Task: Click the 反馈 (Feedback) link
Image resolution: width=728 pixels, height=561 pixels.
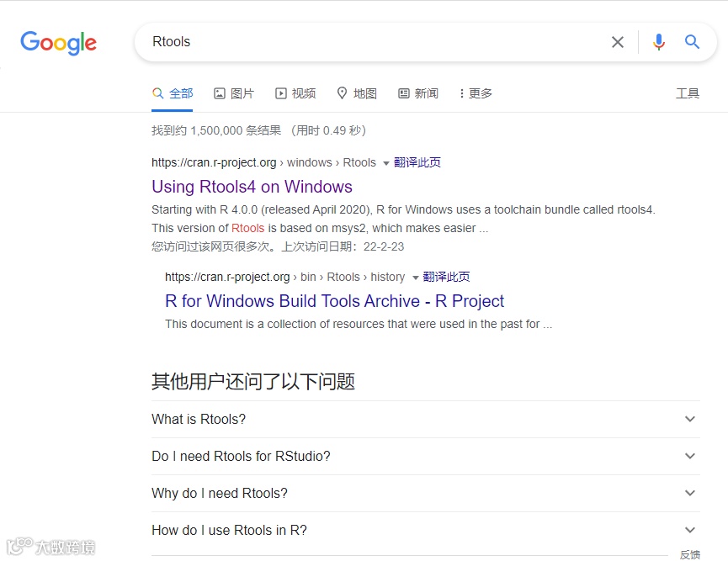Action: 690,554
